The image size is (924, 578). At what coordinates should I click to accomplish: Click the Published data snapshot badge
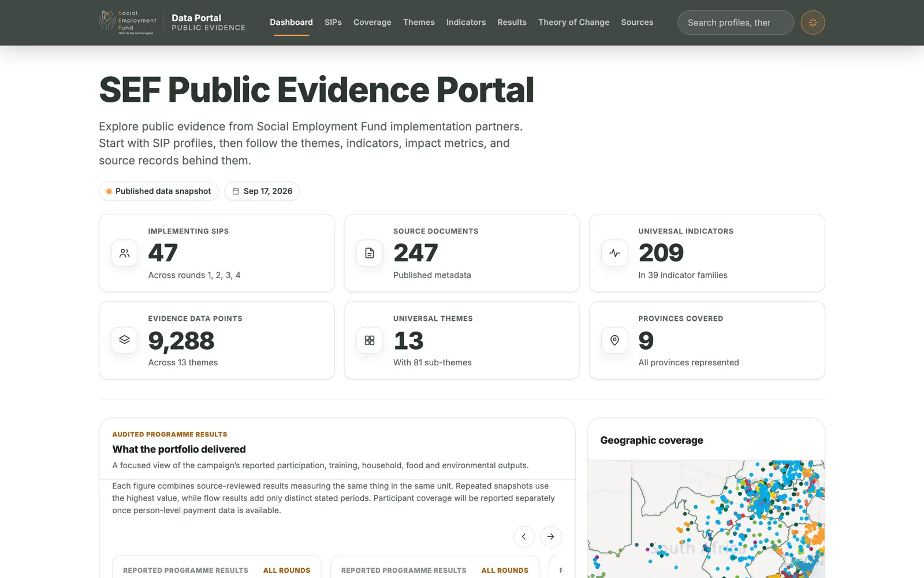(x=159, y=191)
